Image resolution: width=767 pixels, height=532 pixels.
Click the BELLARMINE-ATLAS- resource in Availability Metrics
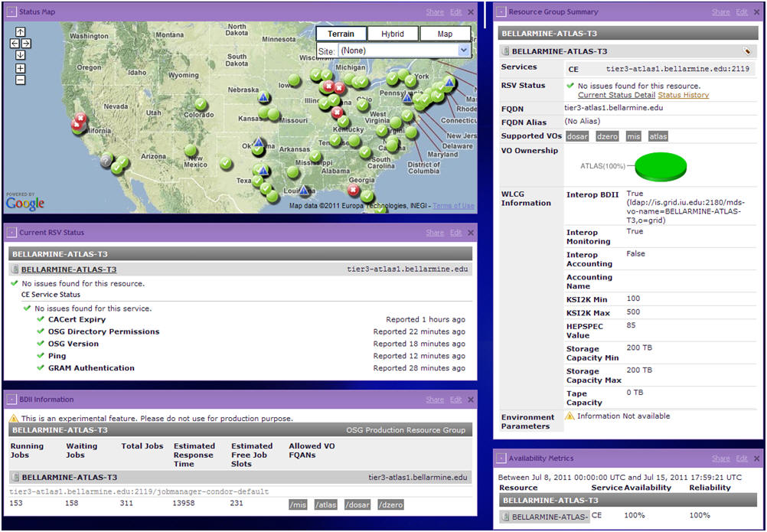coord(546,517)
